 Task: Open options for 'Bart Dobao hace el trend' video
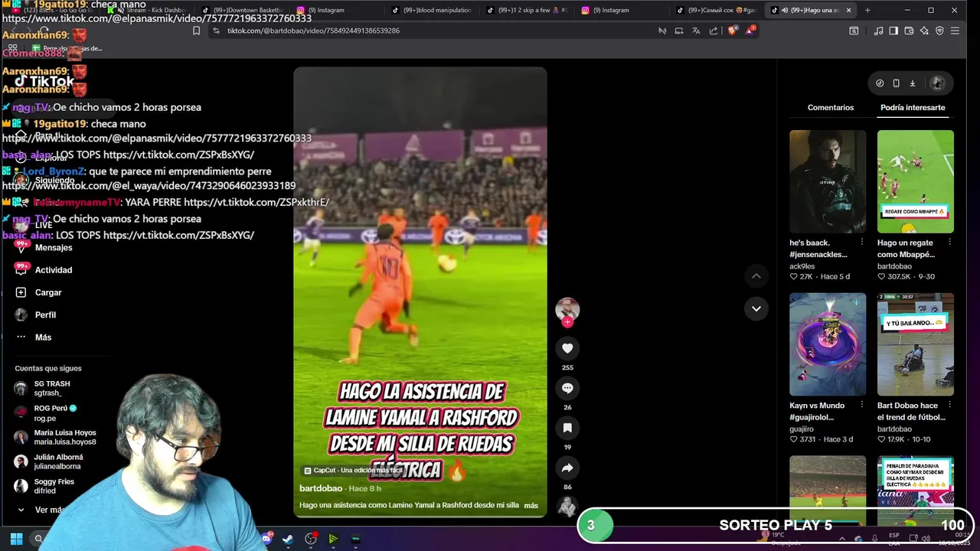tap(949, 406)
